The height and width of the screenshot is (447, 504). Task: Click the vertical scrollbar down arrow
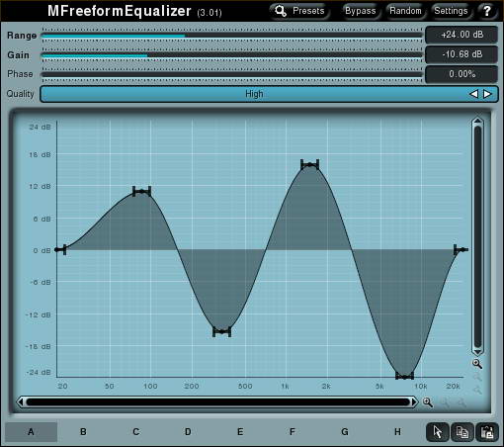pyautogui.click(x=477, y=351)
